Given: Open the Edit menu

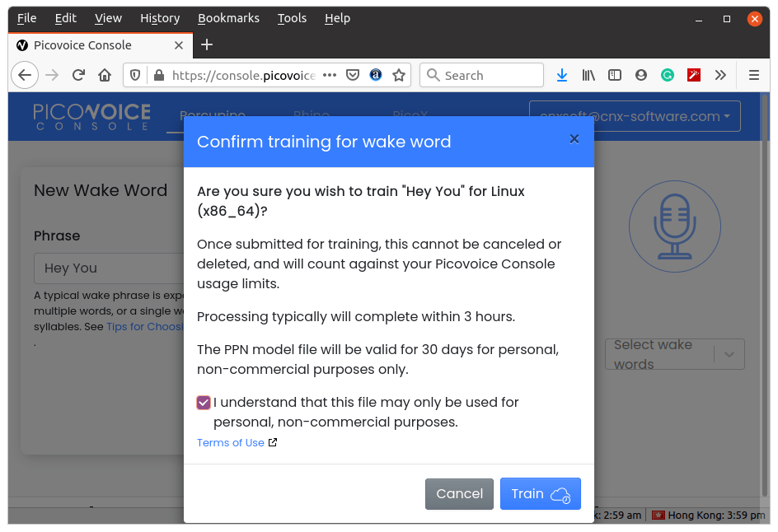Looking at the screenshot, I should tap(65, 18).
